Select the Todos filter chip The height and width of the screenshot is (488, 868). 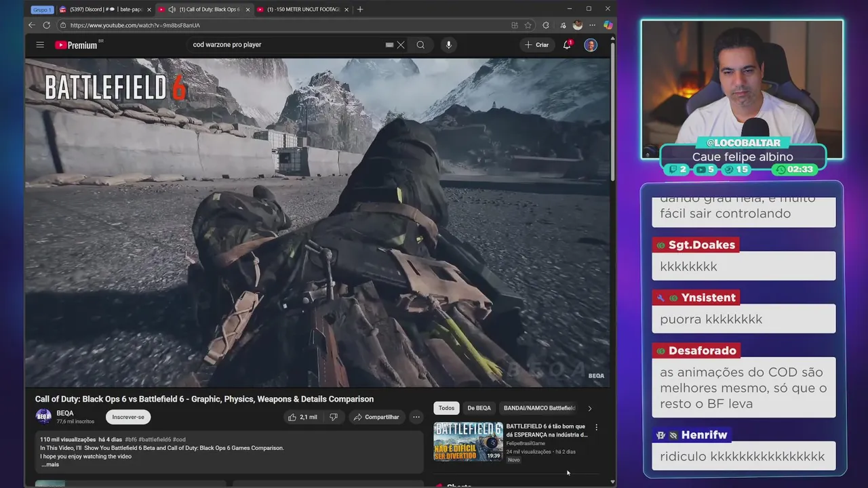(446, 408)
